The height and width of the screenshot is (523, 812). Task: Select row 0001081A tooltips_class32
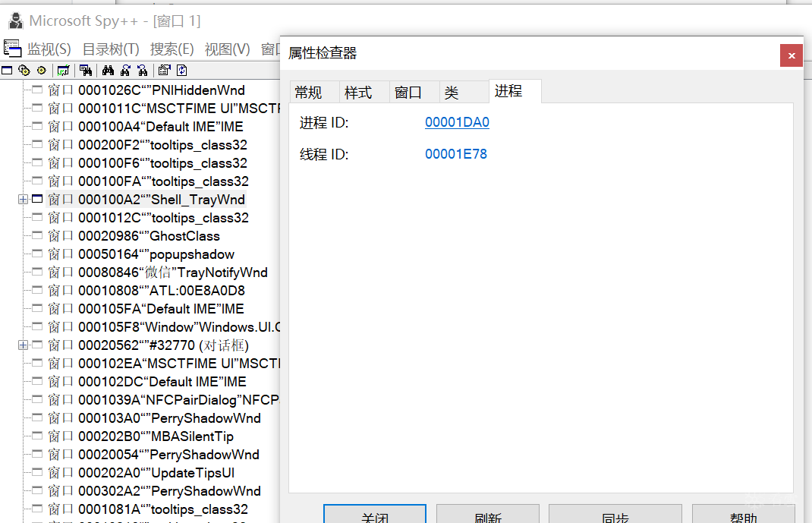coord(148,509)
